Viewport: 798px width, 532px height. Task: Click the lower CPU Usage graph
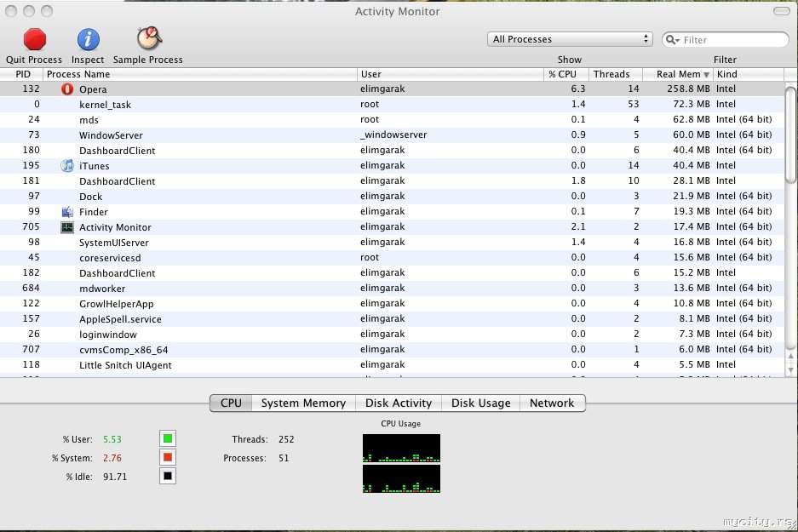[x=401, y=478]
